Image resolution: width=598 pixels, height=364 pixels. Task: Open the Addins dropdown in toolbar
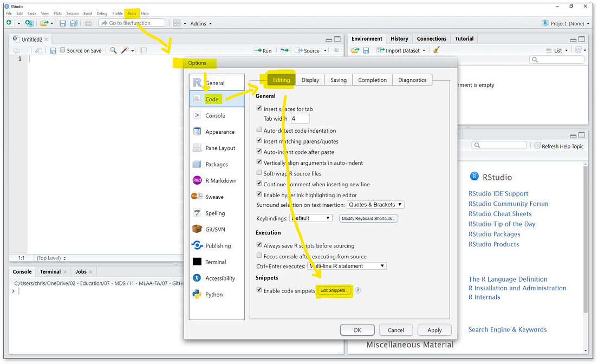point(200,23)
